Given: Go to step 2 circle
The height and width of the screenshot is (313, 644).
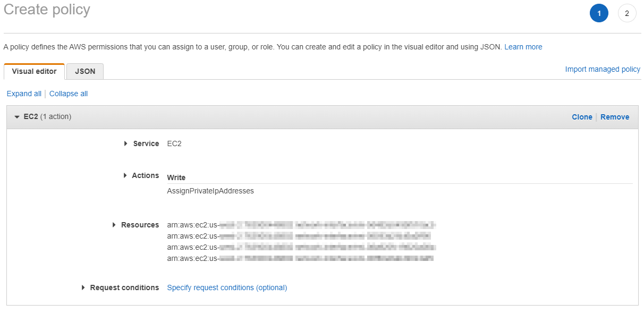Looking at the screenshot, I should [x=627, y=13].
